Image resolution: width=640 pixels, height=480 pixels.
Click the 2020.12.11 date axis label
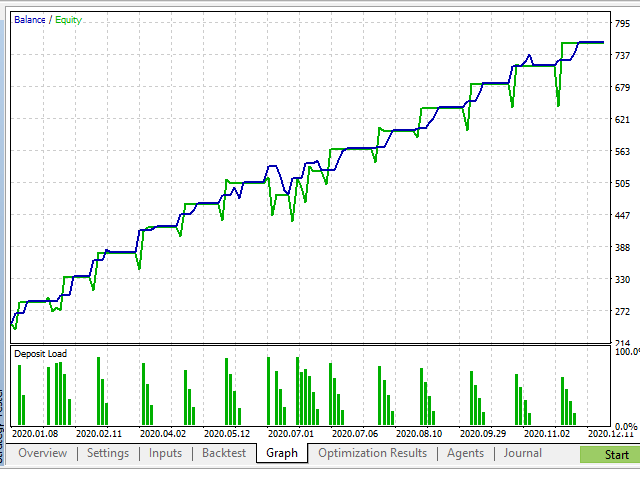pos(611,433)
